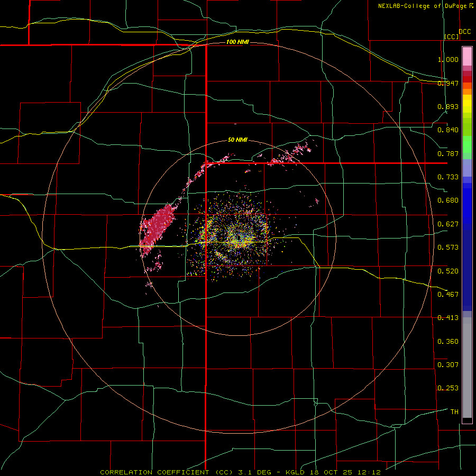
Task: Click the radar site center of the clutter
Action: point(237,239)
